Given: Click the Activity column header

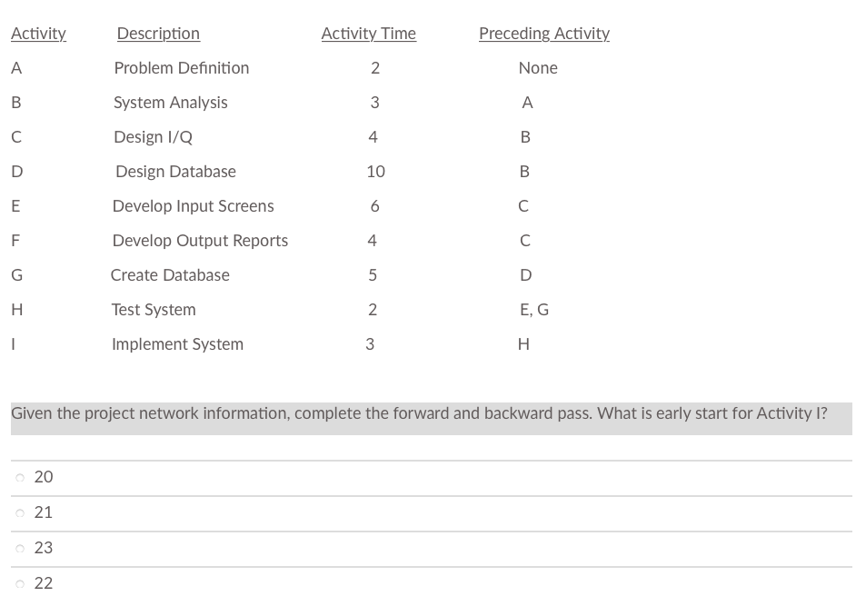Looking at the screenshot, I should tap(38, 34).
